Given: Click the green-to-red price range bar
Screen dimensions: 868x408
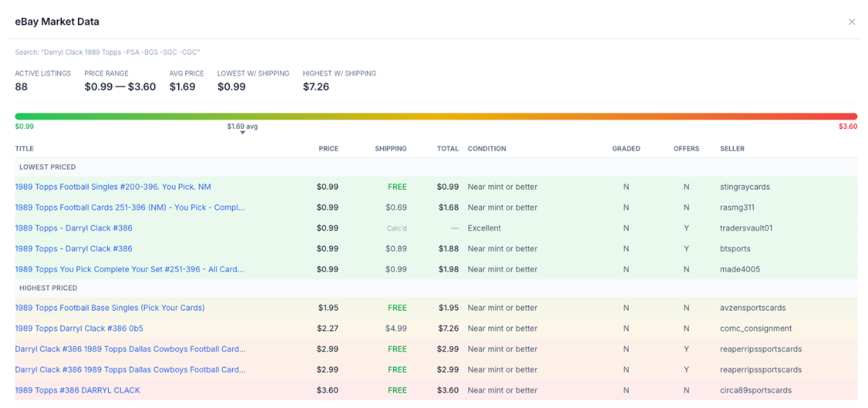Looking at the screenshot, I should (x=436, y=116).
